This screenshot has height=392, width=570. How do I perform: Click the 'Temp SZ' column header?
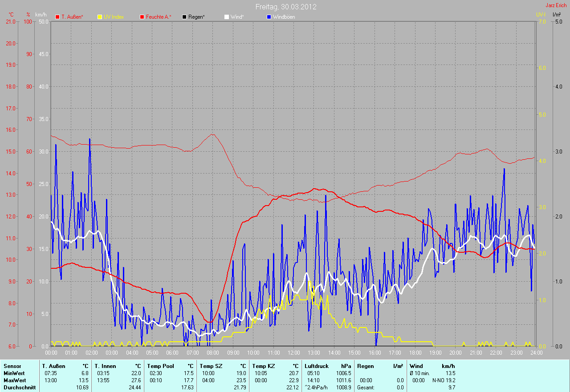click(210, 366)
